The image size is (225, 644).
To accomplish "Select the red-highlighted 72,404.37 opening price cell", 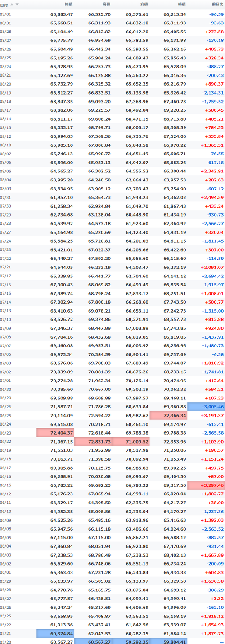I will [55, 432].
